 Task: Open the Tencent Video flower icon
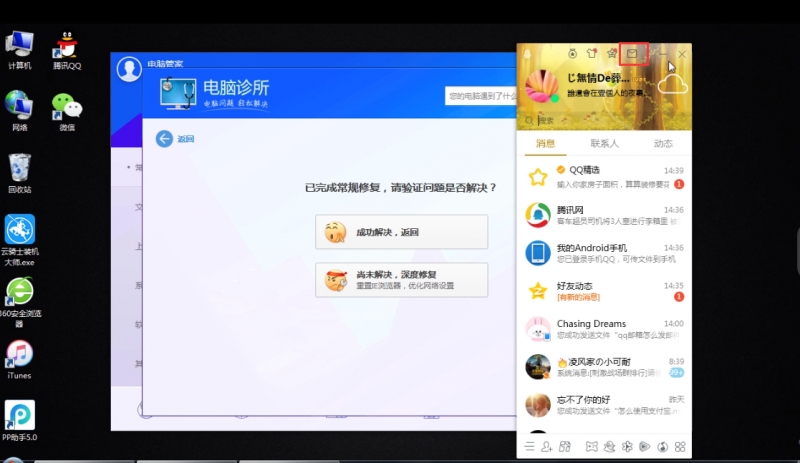click(627, 447)
